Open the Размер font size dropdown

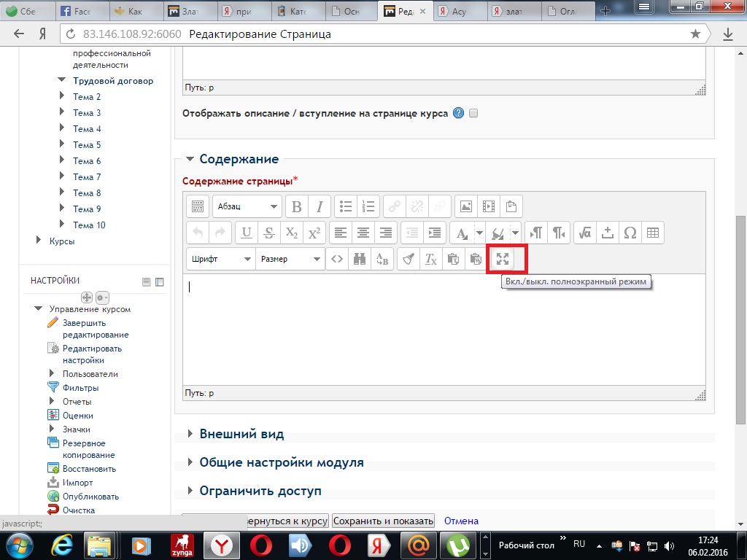click(x=290, y=259)
